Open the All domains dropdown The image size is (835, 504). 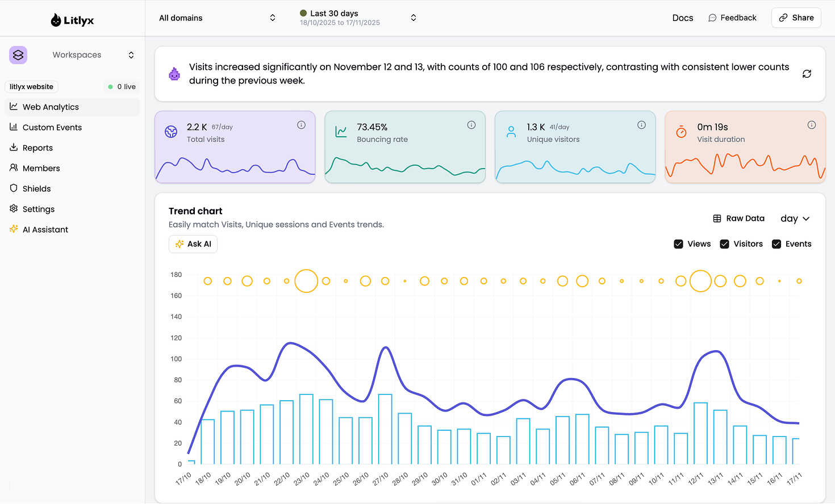coord(217,18)
